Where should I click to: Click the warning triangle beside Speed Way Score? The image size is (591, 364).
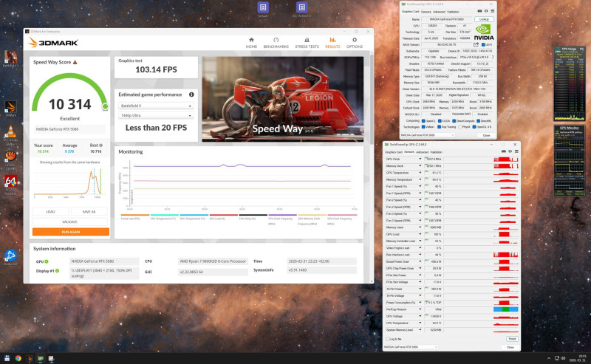pos(75,62)
